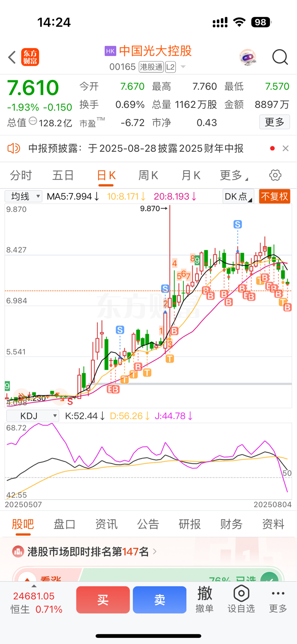This screenshot has width=297, height=644.
Task: Tap the ranking chart icon
Action: pyautogui.click(x=18, y=552)
